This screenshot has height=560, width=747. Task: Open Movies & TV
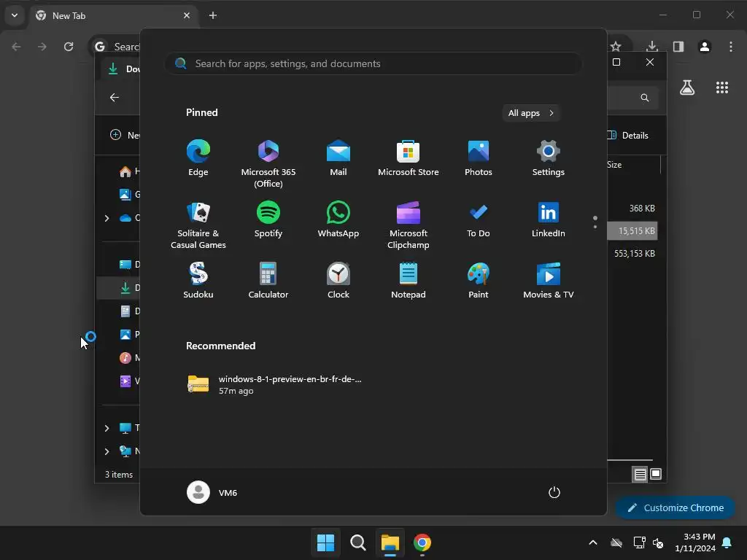(549, 281)
